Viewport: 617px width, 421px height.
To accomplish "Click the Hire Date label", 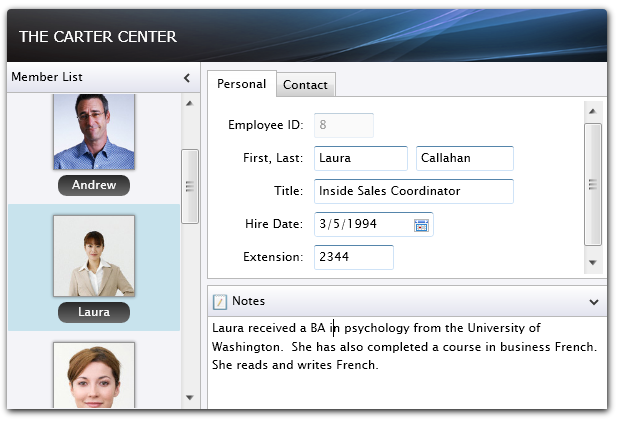I will (x=274, y=224).
